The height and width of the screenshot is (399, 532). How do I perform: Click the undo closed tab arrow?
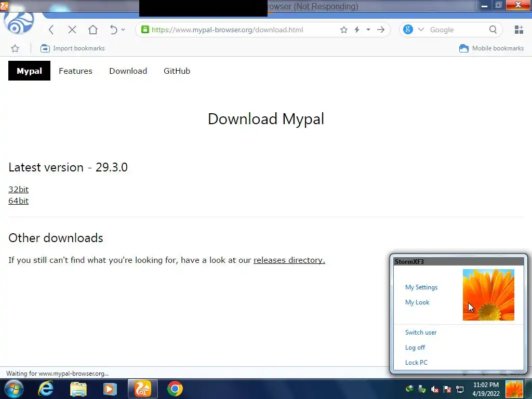tap(113, 30)
